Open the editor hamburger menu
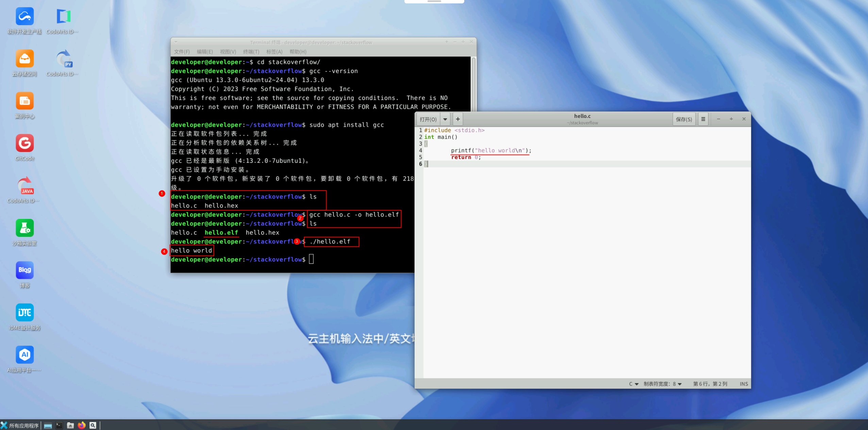The width and height of the screenshot is (868, 430). pyautogui.click(x=703, y=119)
